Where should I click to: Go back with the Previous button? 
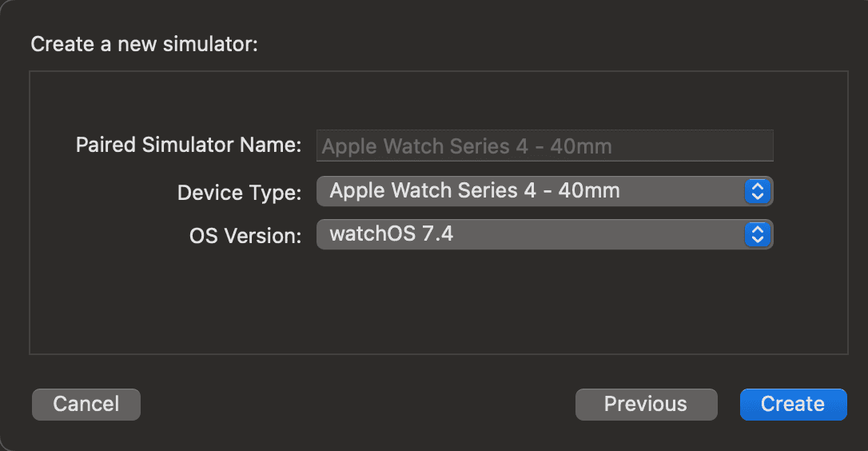click(646, 405)
